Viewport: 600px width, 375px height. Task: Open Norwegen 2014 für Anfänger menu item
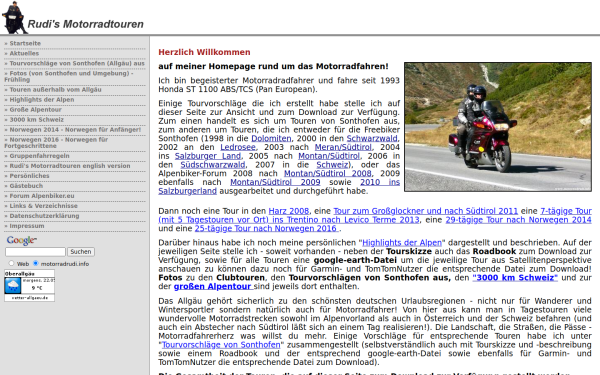tap(75, 129)
